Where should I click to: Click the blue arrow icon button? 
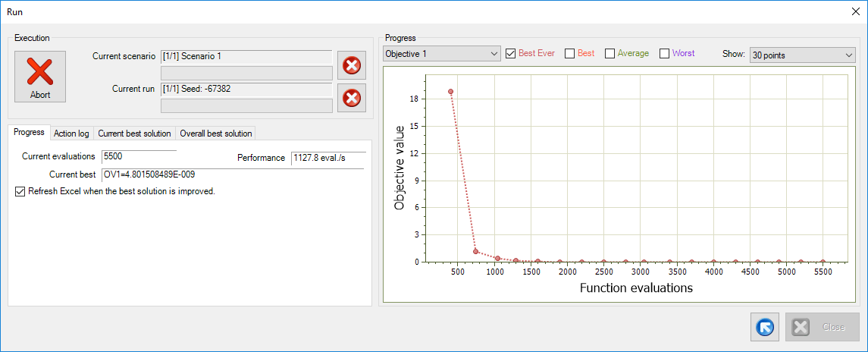pos(765,327)
